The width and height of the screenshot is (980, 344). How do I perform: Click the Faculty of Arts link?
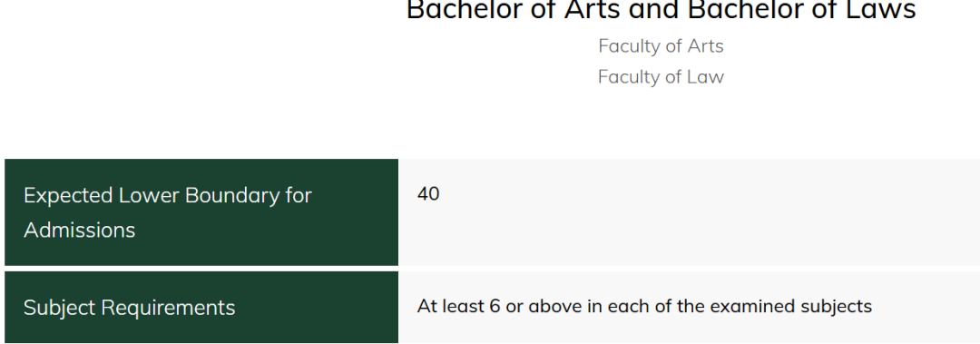[661, 46]
